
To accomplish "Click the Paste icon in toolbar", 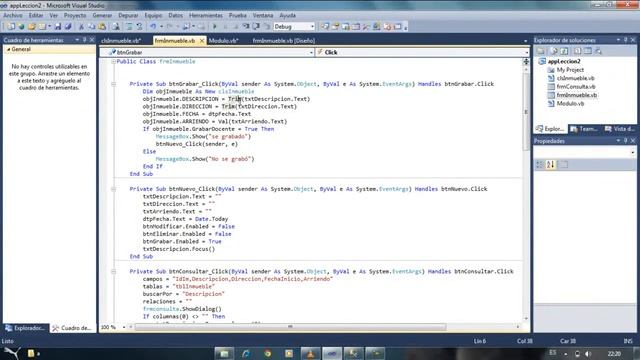I will (102, 27).
